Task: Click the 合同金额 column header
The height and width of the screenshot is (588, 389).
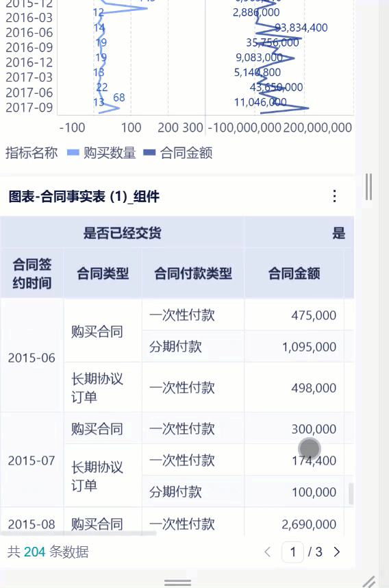Action: point(294,273)
